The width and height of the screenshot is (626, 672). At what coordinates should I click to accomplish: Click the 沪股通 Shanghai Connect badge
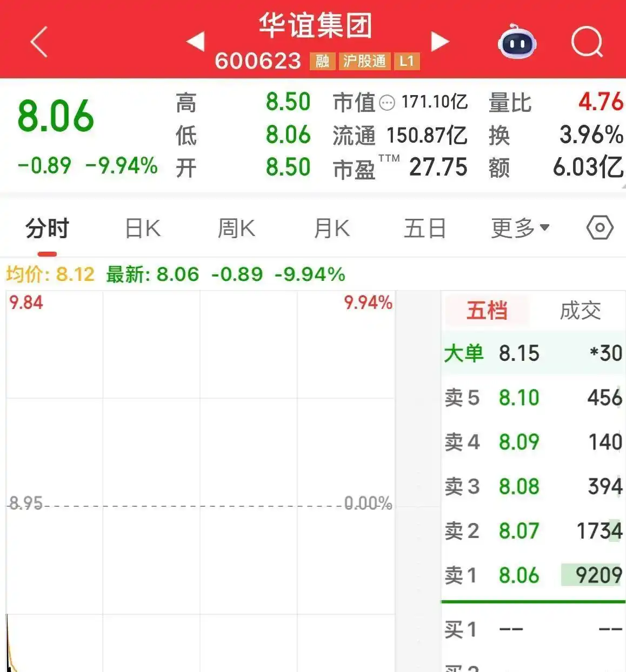(364, 61)
